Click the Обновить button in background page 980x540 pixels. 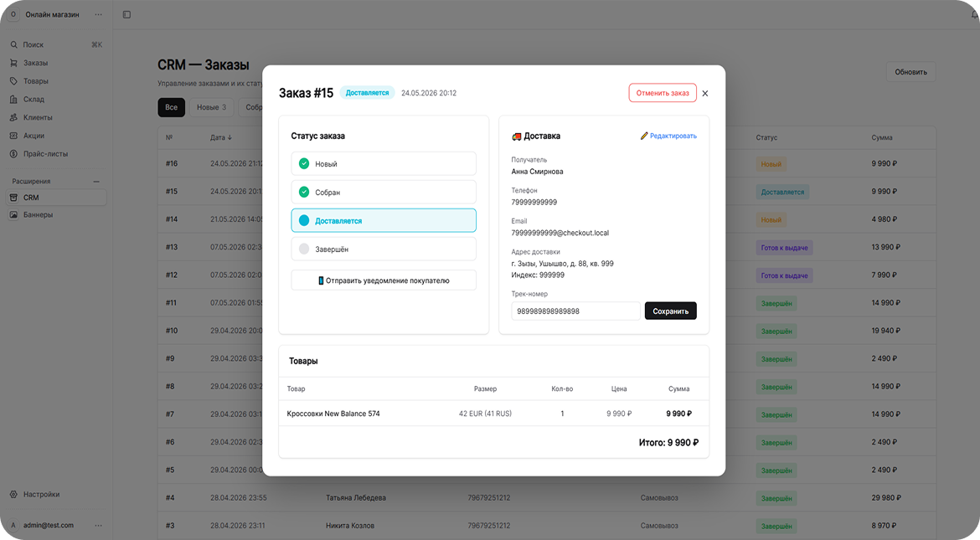tap(910, 72)
